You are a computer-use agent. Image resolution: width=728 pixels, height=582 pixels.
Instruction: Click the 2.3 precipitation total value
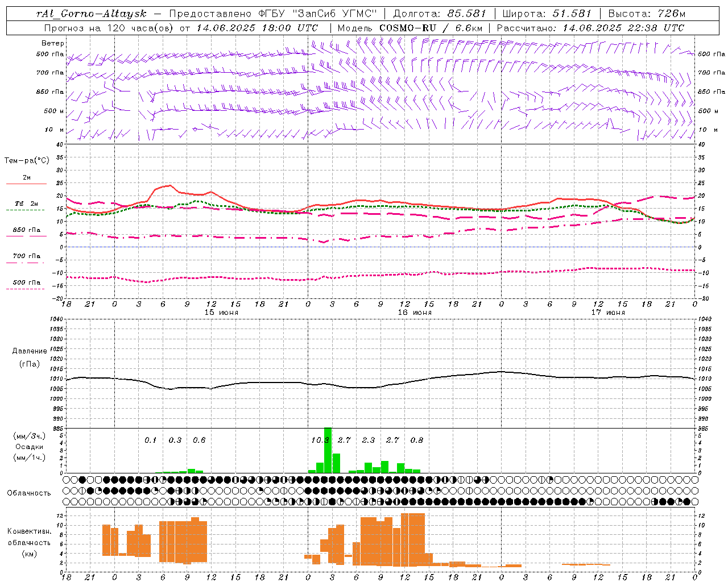click(x=369, y=440)
